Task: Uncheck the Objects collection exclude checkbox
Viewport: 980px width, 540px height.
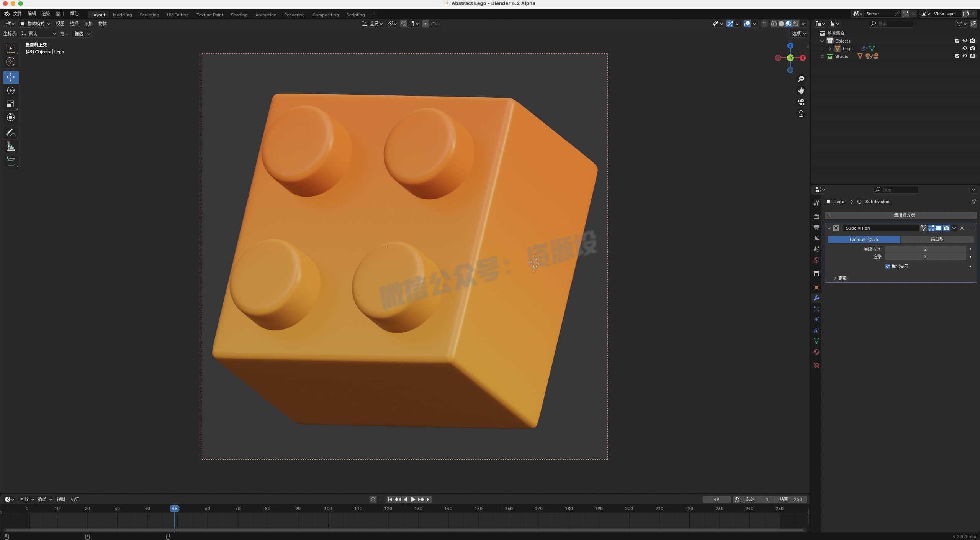Action: [x=957, y=41]
